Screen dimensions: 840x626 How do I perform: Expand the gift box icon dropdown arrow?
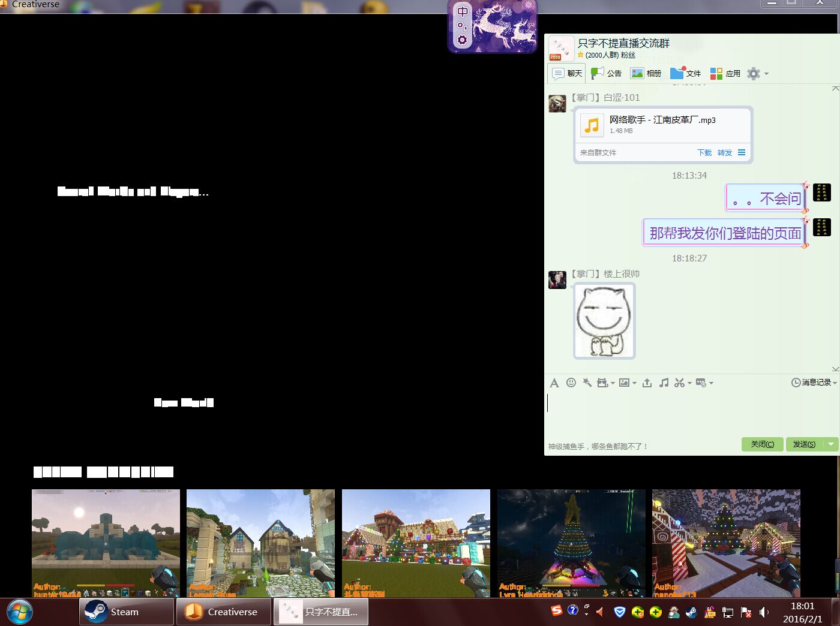[x=613, y=383]
